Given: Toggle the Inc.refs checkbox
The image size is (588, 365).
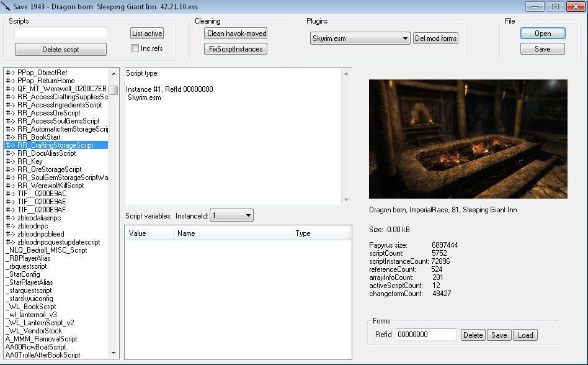Looking at the screenshot, I should coord(135,48).
